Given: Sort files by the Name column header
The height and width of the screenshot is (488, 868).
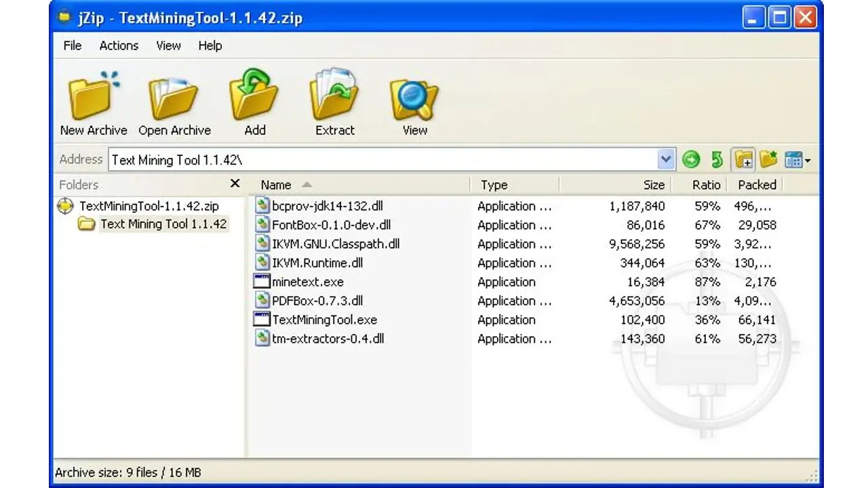Looking at the screenshot, I should [360, 184].
